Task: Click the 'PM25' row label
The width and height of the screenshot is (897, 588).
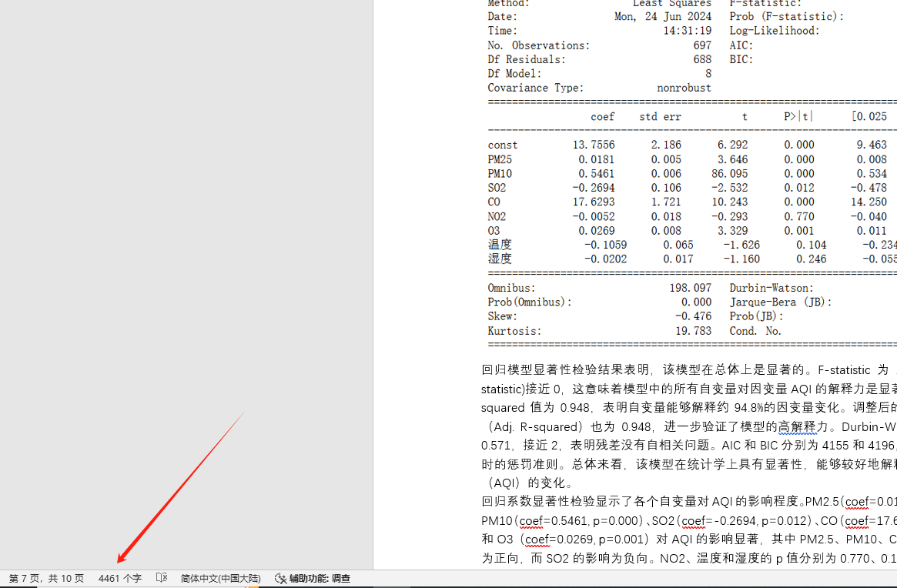Action: [500, 159]
